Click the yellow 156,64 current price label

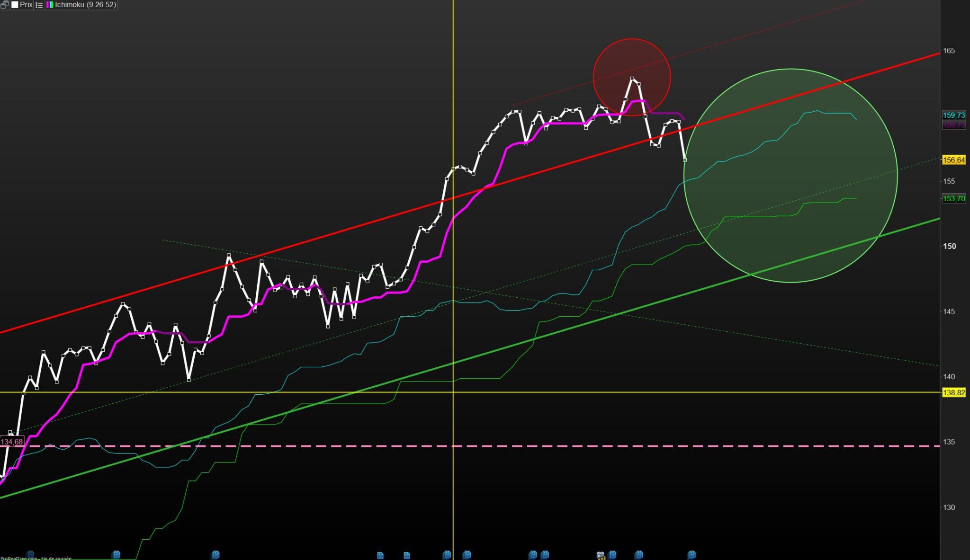coord(953,160)
